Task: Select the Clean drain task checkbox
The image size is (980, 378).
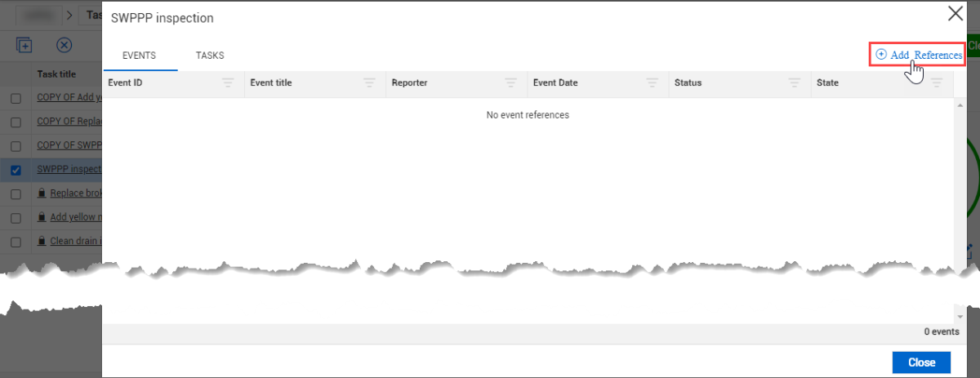Action: (x=16, y=242)
